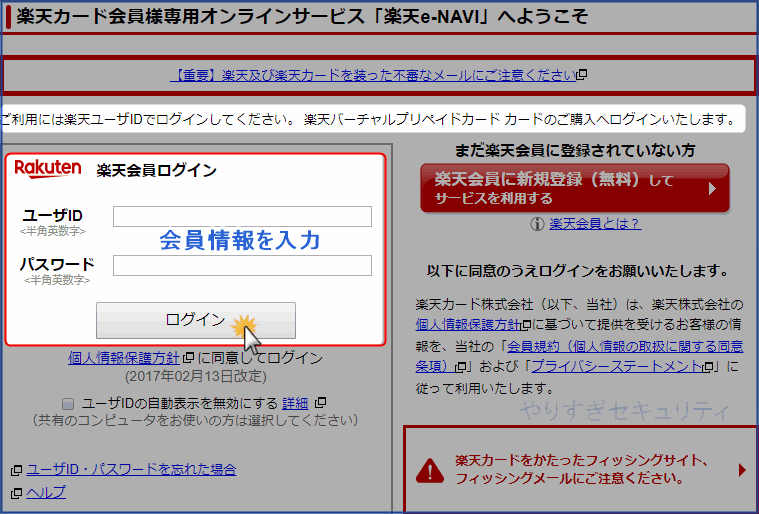Click 楽天会員に新規登録(無料) button
Viewport: 759px width, 514px height.
(575, 188)
